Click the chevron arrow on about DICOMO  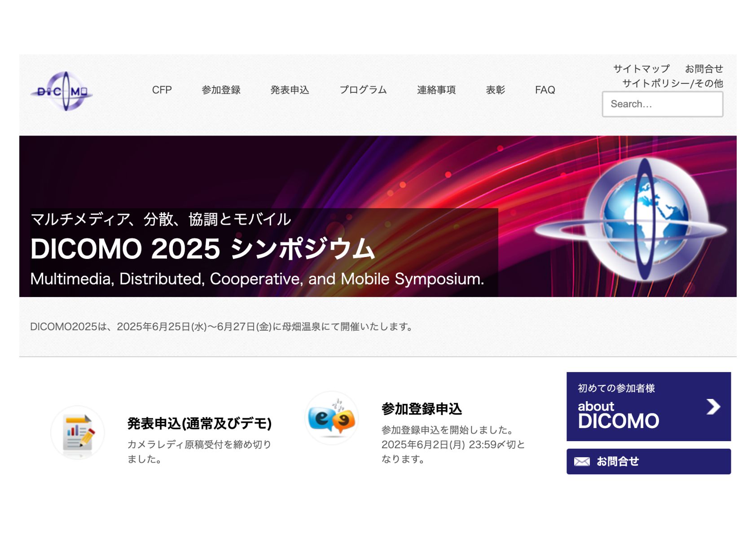click(x=713, y=407)
